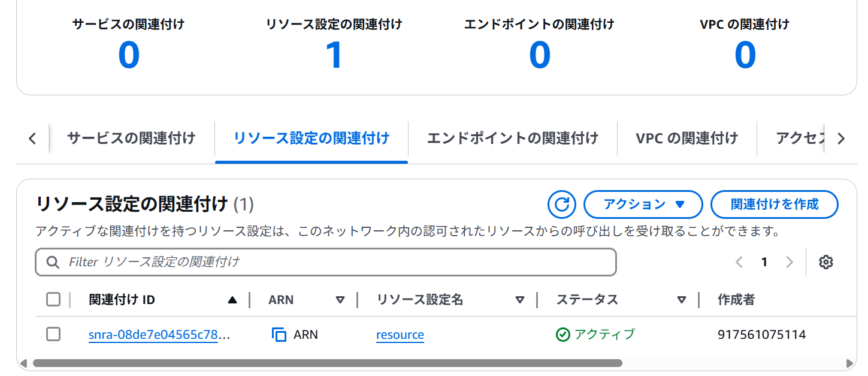Refresh the resource configuration associations list
Viewport: 868px width, 376px height.
(x=561, y=204)
